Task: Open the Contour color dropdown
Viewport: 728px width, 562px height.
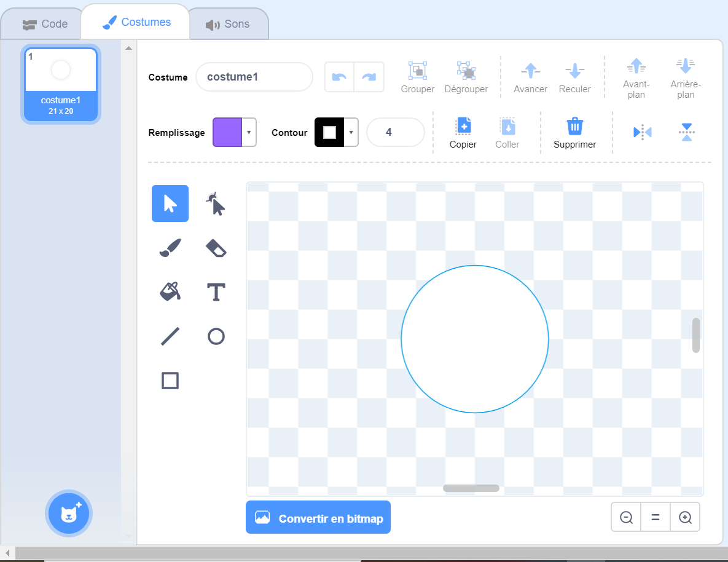Action: click(x=351, y=132)
